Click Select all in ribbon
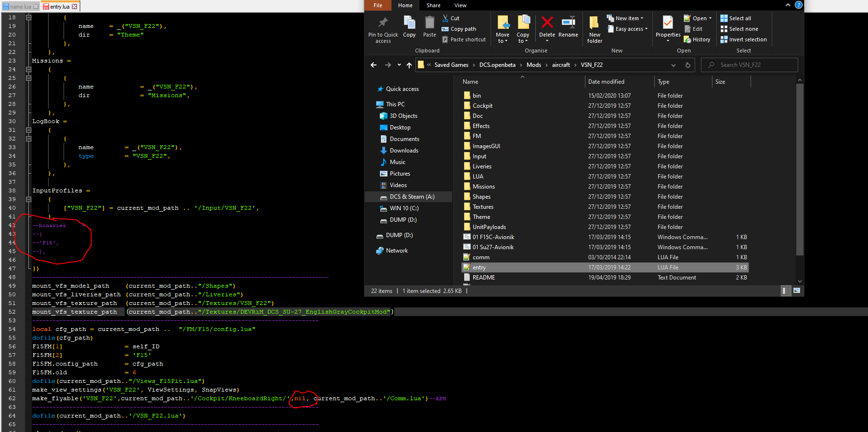 [736, 18]
